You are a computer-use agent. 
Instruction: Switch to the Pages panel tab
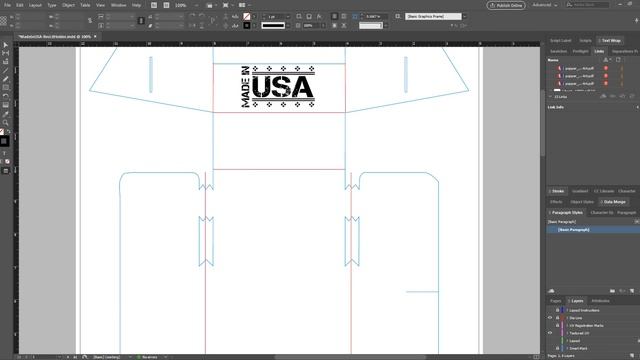(x=556, y=301)
